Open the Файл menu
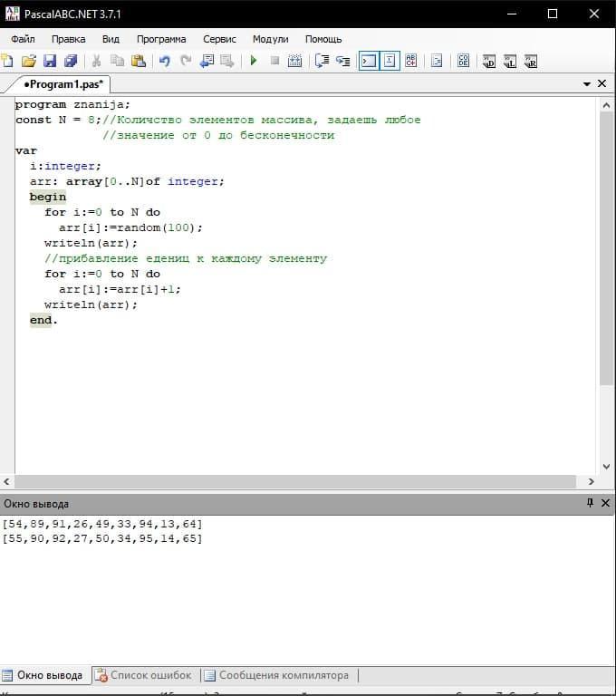This screenshot has height=696, width=616. point(23,39)
